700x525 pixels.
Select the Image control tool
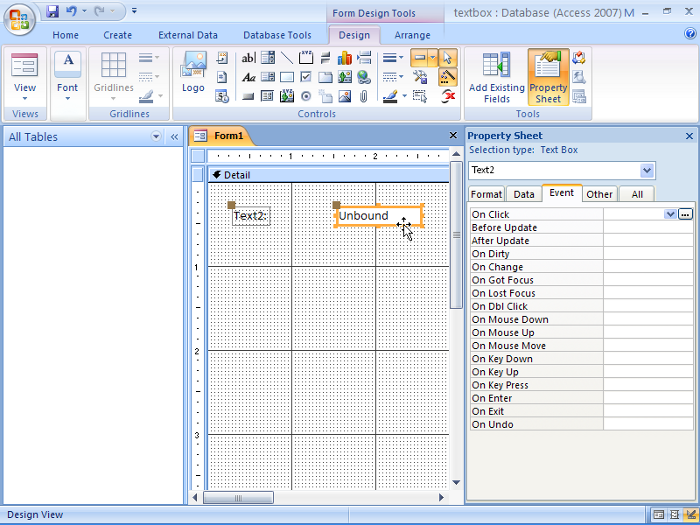(345, 96)
